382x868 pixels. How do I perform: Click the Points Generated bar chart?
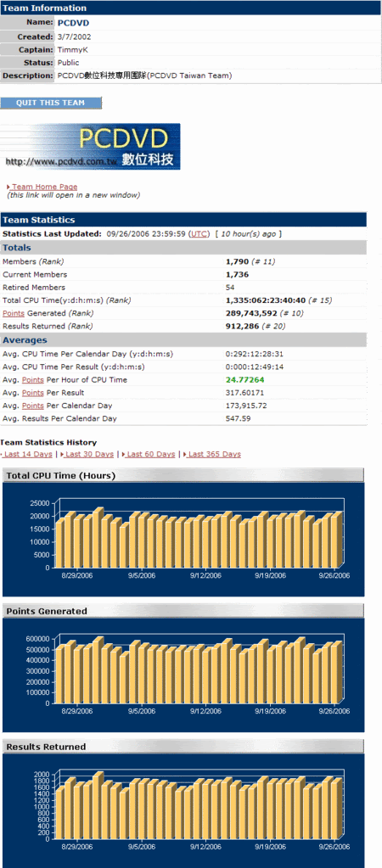(183, 675)
